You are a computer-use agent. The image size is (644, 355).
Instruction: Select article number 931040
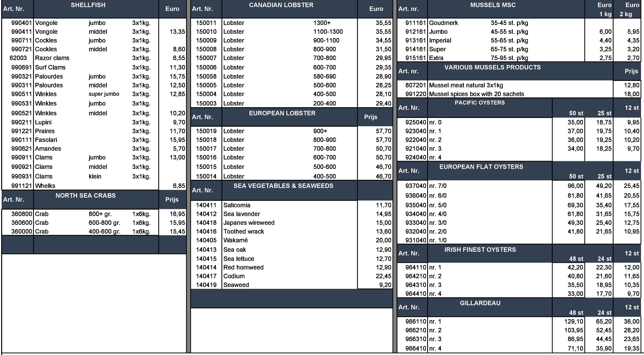point(415,240)
